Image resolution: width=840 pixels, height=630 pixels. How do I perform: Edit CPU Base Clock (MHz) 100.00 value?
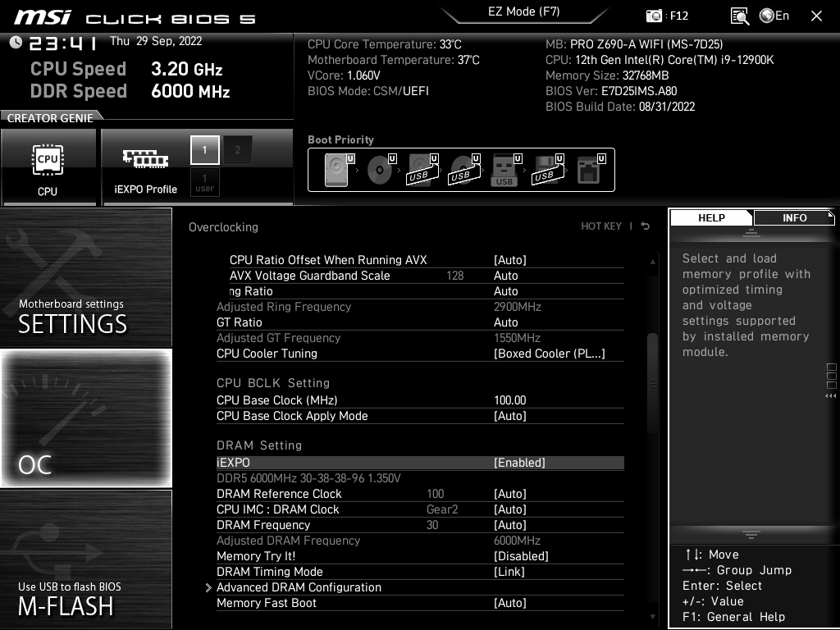(x=510, y=400)
